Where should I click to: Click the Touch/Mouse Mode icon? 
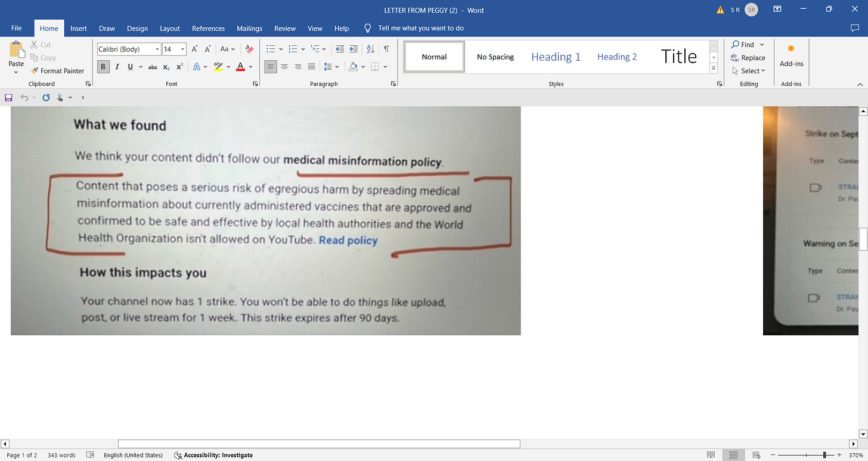pyautogui.click(x=60, y=97)
